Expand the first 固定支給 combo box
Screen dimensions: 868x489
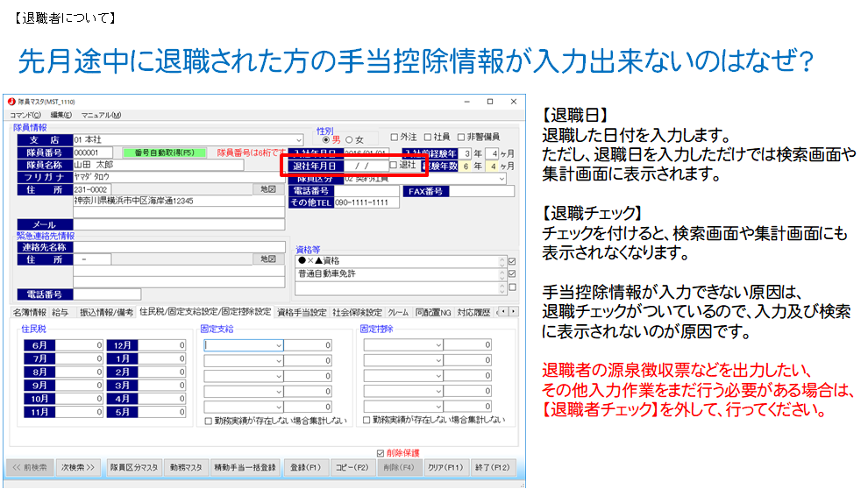pos(278,345)
